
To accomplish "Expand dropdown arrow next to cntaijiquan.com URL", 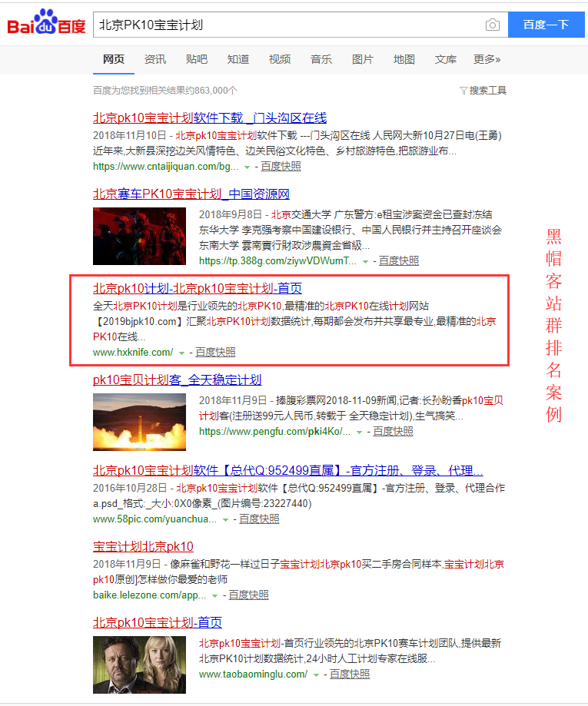I will 247,167.
